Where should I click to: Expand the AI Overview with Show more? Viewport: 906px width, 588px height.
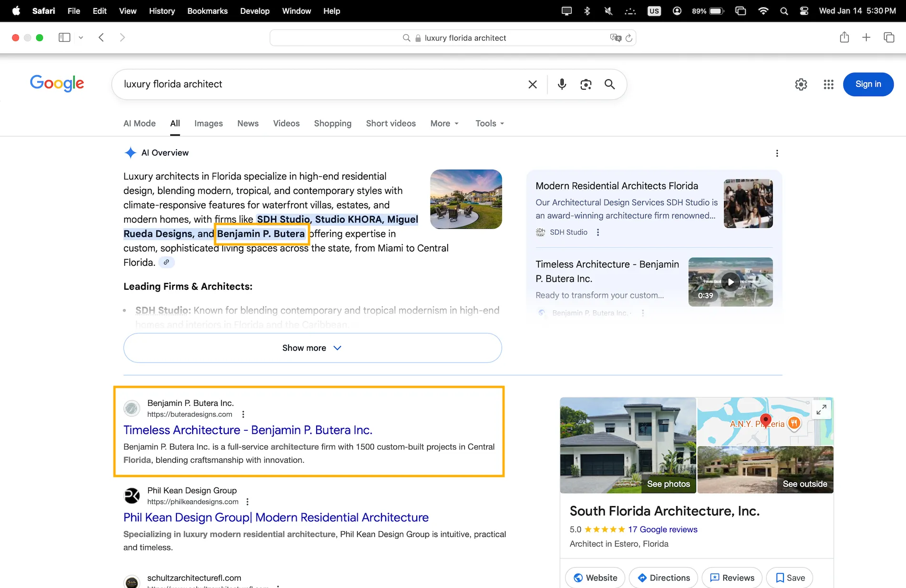312,348
